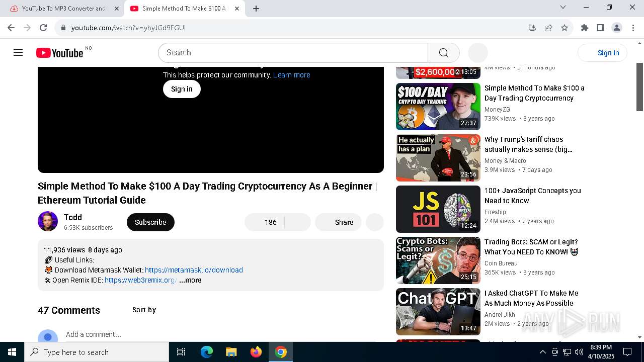644x362 pixels.
Task: Click the page vertical scrollbar
Action: point(639,86)
